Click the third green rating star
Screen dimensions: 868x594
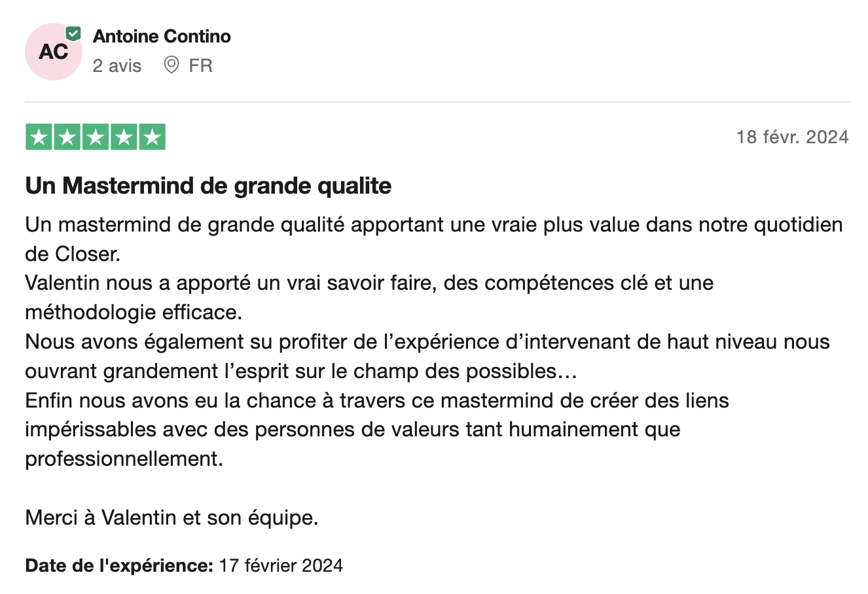pos(96,137)
